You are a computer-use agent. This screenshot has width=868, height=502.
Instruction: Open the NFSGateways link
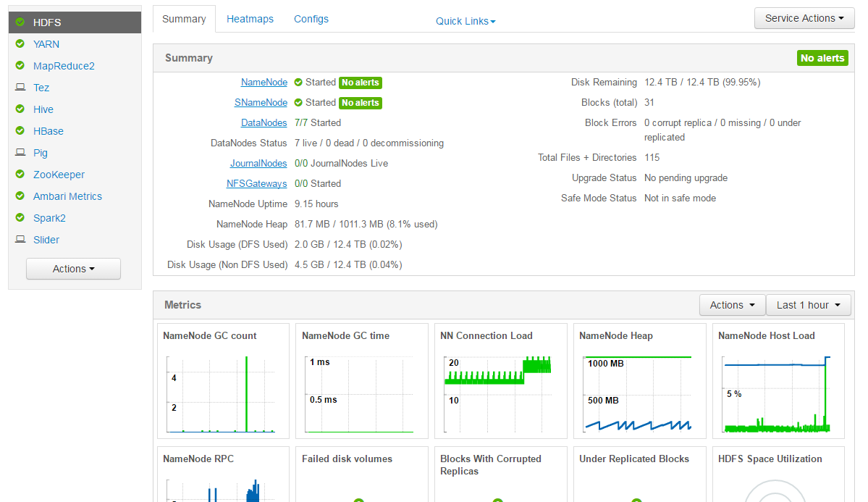[256, 183]
